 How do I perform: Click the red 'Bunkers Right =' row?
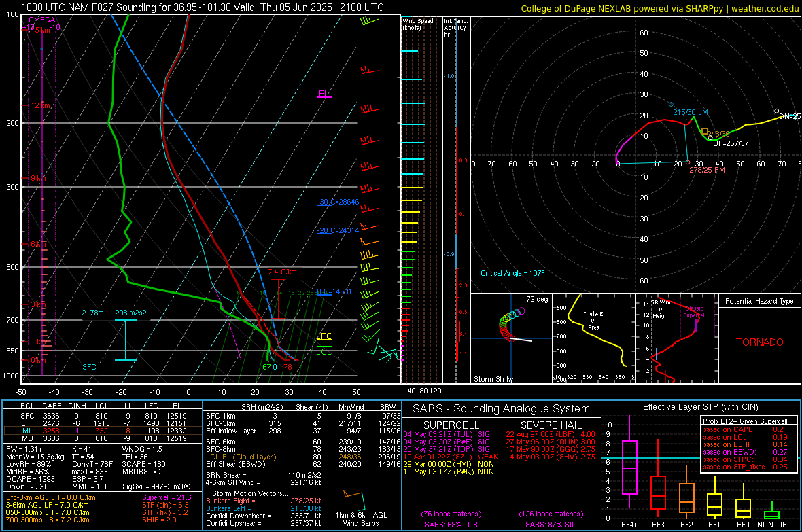(264, 501)
